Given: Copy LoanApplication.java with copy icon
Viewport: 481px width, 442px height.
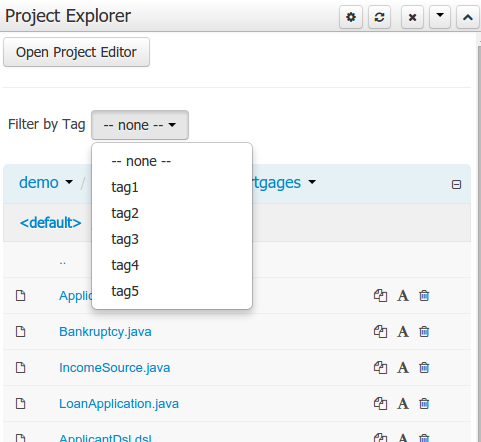Looking at the screenshot, I should click(x=380, y=404).
